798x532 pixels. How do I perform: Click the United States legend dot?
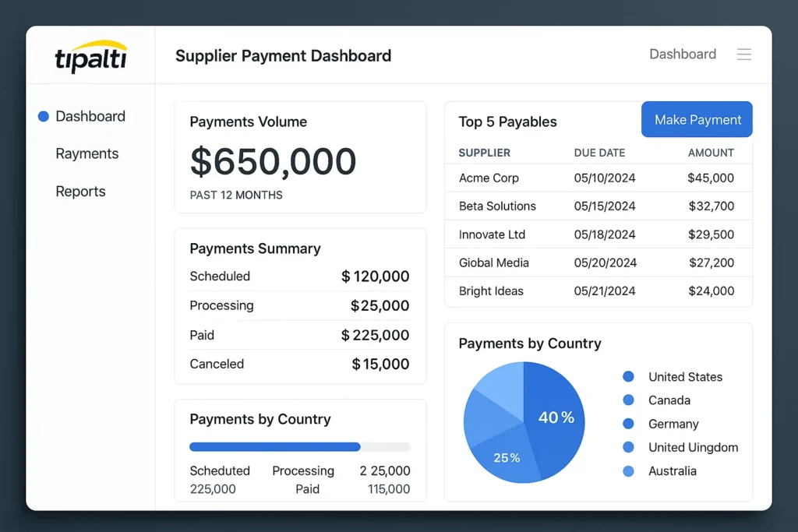(x=628, y=376)
